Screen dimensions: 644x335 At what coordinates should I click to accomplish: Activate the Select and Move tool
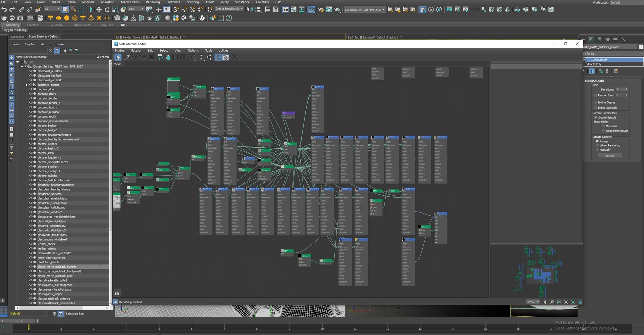tap(99, 10)
